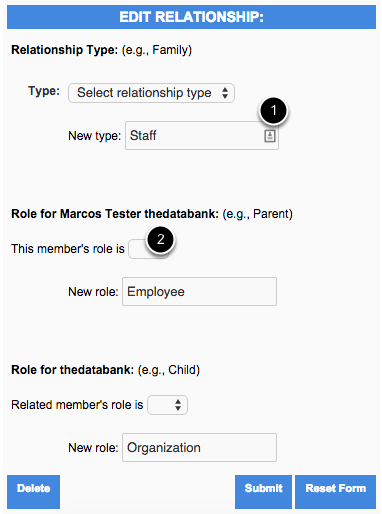Click the arrows on Related member's role selector
The height and width of the screenshot is (514, 382).
[x=178, y=405]
